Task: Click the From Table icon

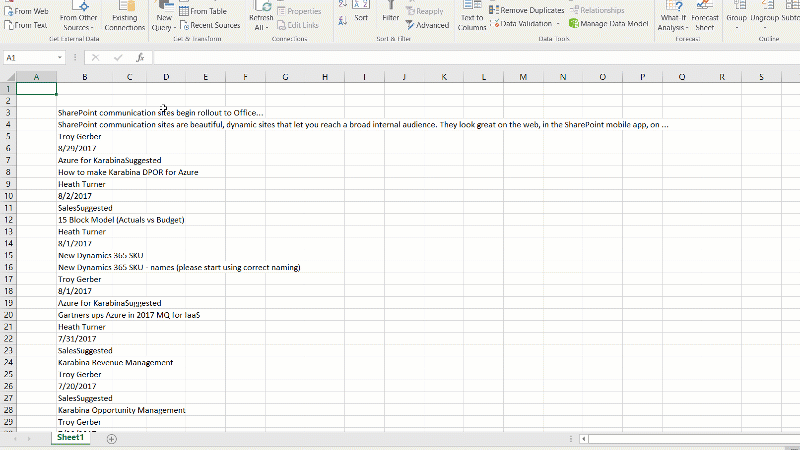Action: point(184,11)
